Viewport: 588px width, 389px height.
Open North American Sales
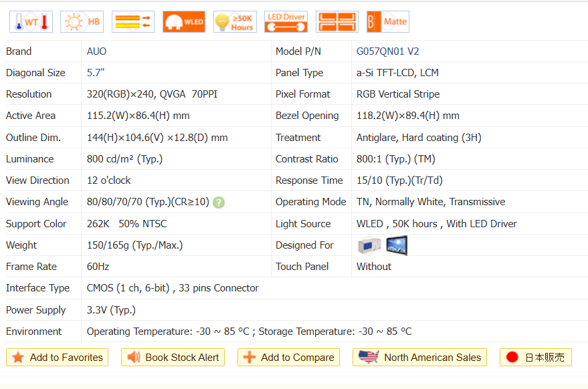[419, 358]
